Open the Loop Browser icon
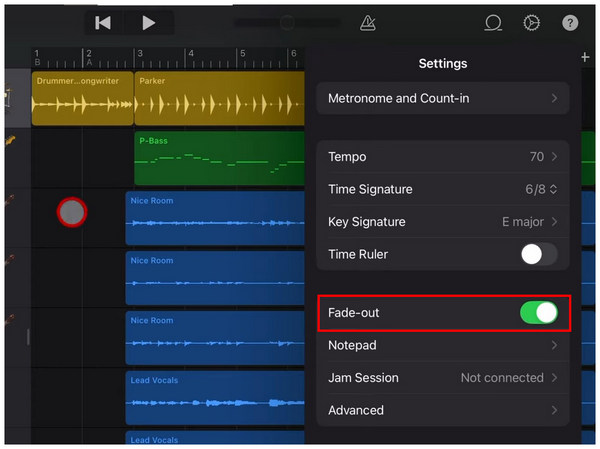Viewport: 600px width, 449px height. point(492,22)
